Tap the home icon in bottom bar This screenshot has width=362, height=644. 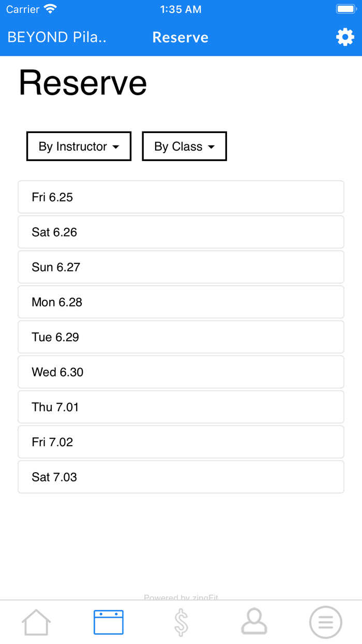pos(36,622)
